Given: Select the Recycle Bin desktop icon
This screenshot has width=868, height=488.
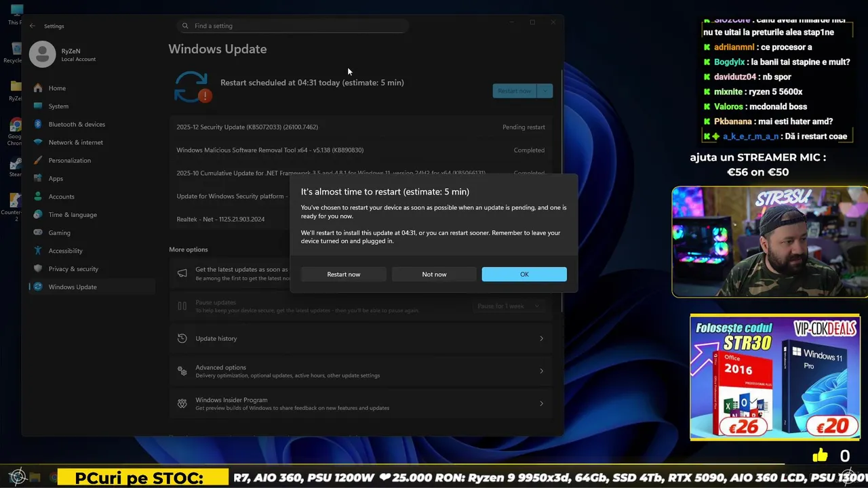Looking at the screenshot, I should 16,53.
